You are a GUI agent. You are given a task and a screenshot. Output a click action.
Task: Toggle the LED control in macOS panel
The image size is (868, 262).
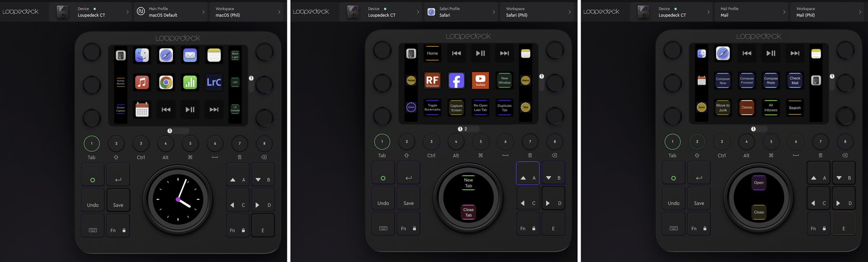(x=235, y=82)
